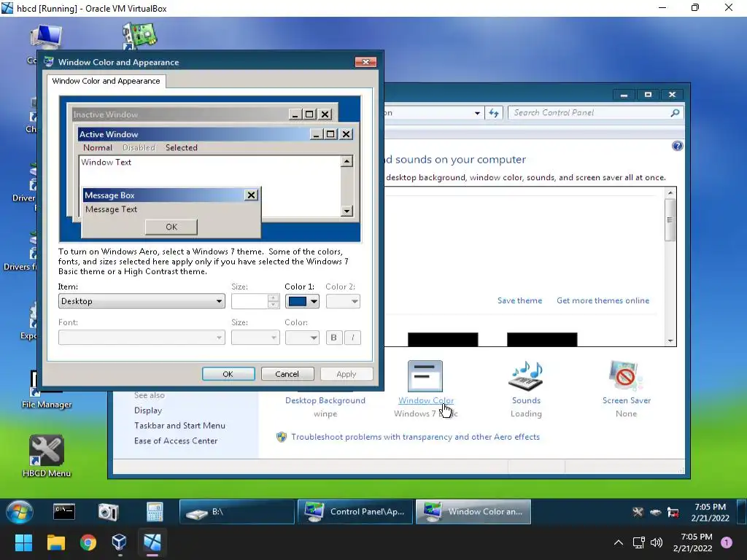Image resolution: width=747 pixels, height=560 pixels.
Task: Open the Screen Saver icon
Action: pos(626,376)
